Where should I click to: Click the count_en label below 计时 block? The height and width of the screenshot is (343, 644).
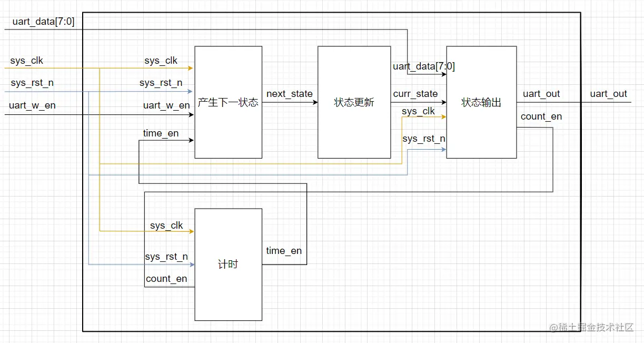[167, 278]
